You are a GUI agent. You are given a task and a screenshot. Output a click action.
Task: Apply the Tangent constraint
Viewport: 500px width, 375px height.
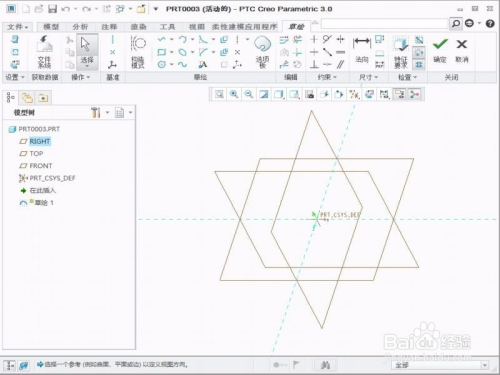click(x=327, y=40)
